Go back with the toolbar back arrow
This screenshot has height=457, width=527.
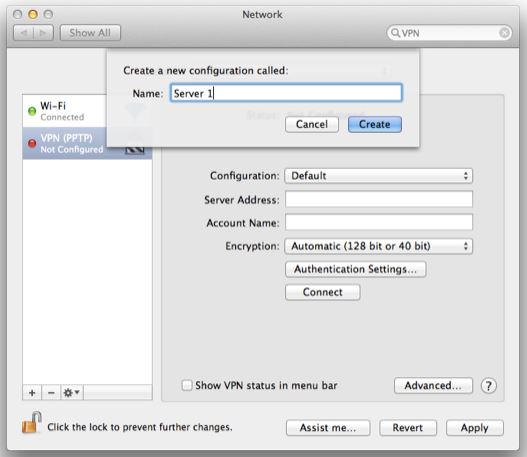pyautogui.click(x=24, y=33)
